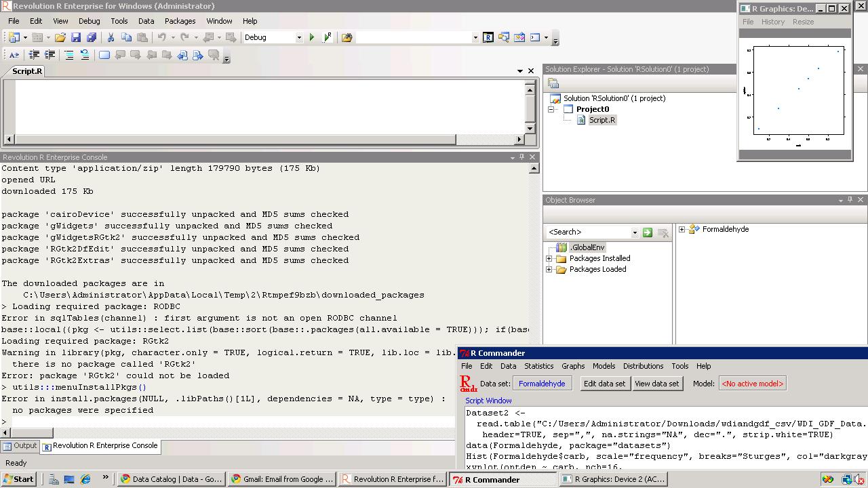868x488 pixels.
Task: Collapse the Project0 tree node
Action: [x=551, y=109]
